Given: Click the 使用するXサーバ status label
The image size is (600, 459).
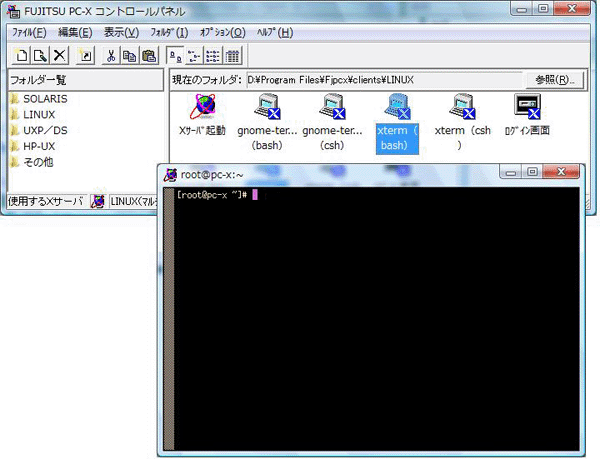Looking at the screenshot, I should [47, 201].
